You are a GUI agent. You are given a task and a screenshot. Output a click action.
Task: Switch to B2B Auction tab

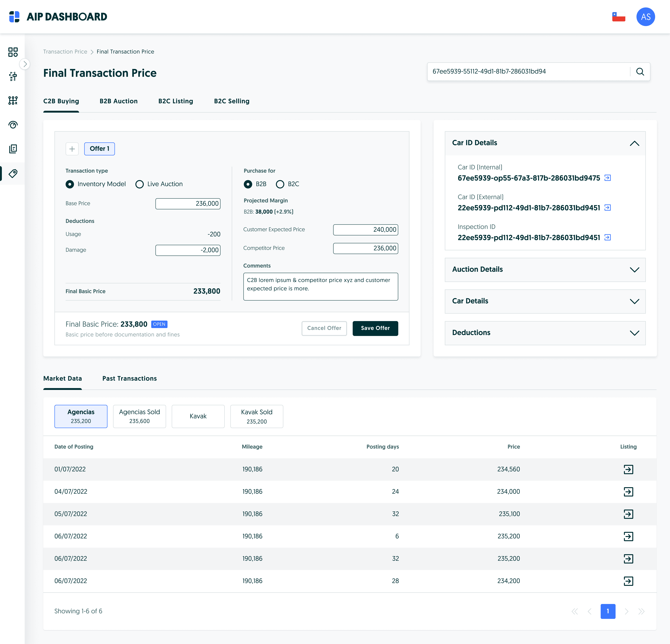pos(119,101)
